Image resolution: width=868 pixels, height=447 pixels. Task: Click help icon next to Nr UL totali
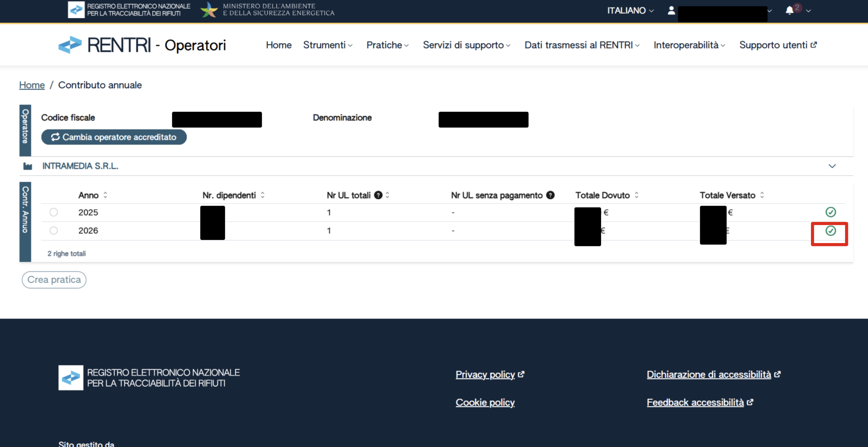click(378, 195)
